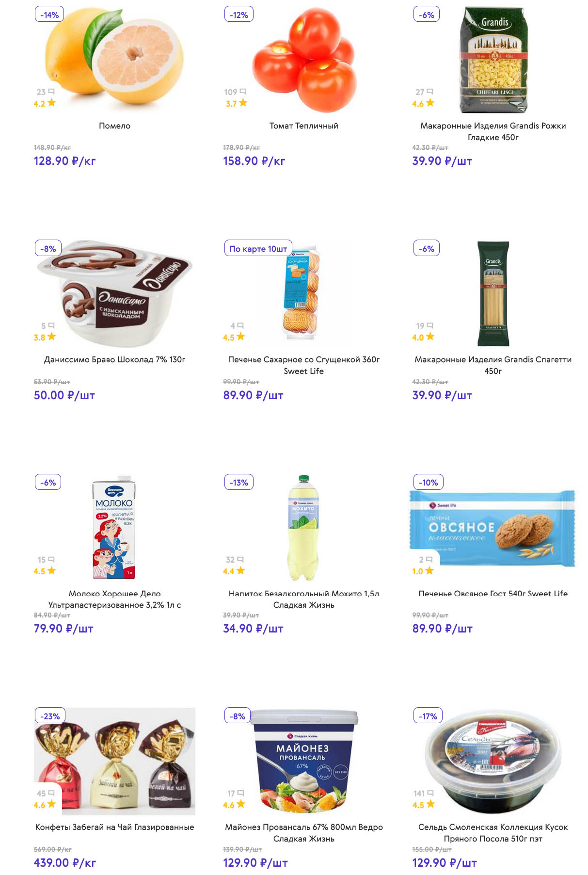Click the -14% discount badge on Помело
This screenshot has width=588, height=875.
pos(49,15)
